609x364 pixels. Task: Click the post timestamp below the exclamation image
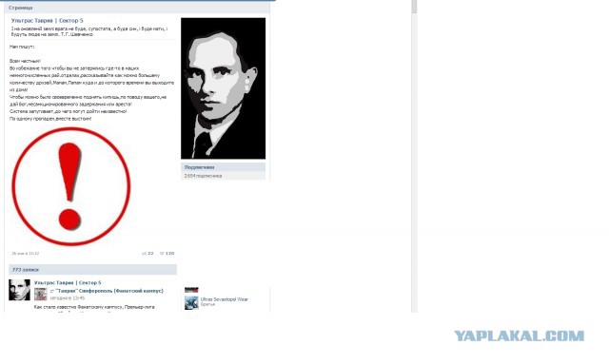[26, 254]
